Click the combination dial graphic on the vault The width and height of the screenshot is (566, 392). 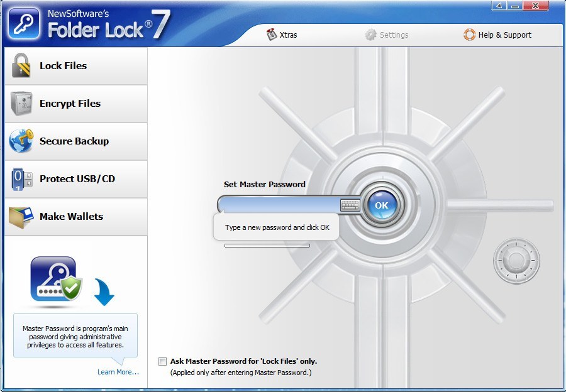pyautogui.click(x=516, y=260)
